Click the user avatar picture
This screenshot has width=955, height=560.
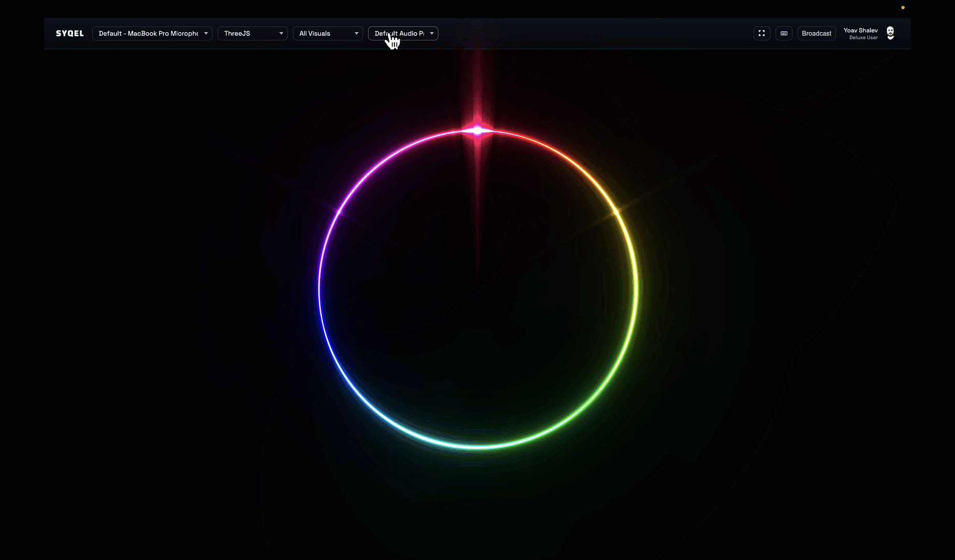[890, 33]
